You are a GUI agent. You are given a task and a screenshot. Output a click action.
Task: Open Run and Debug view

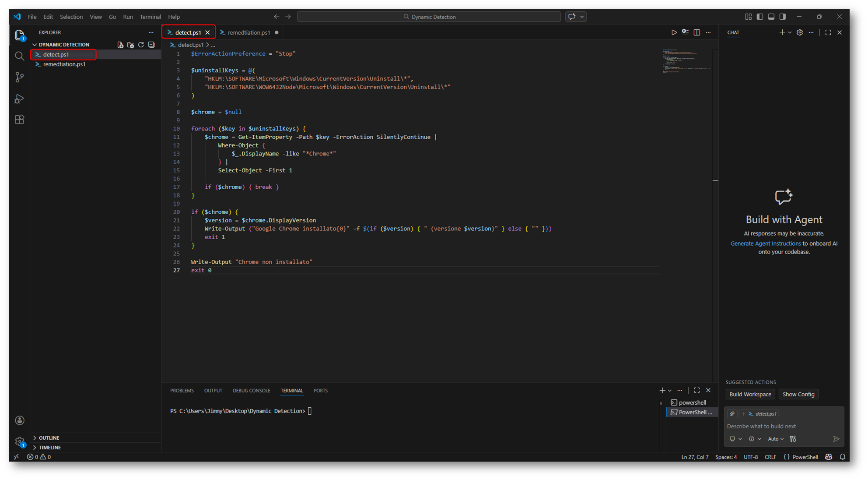tap(19, 99)
